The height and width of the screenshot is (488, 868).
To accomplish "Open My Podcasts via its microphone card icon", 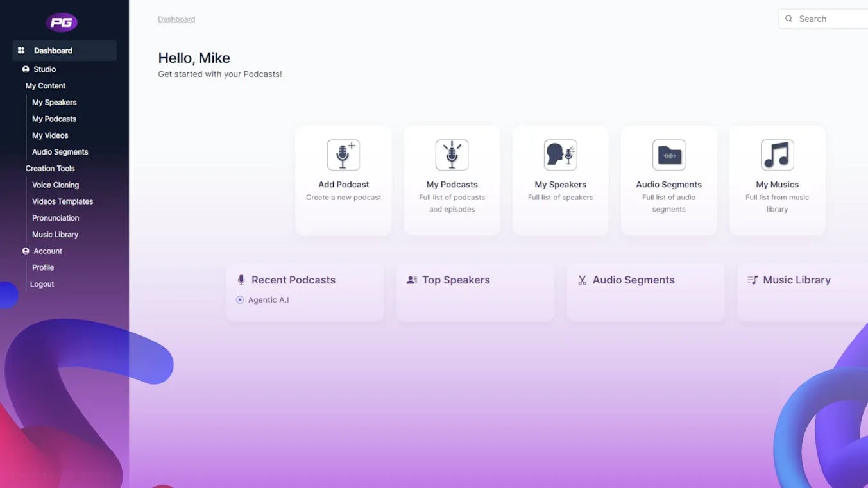I will coord(452,154).
